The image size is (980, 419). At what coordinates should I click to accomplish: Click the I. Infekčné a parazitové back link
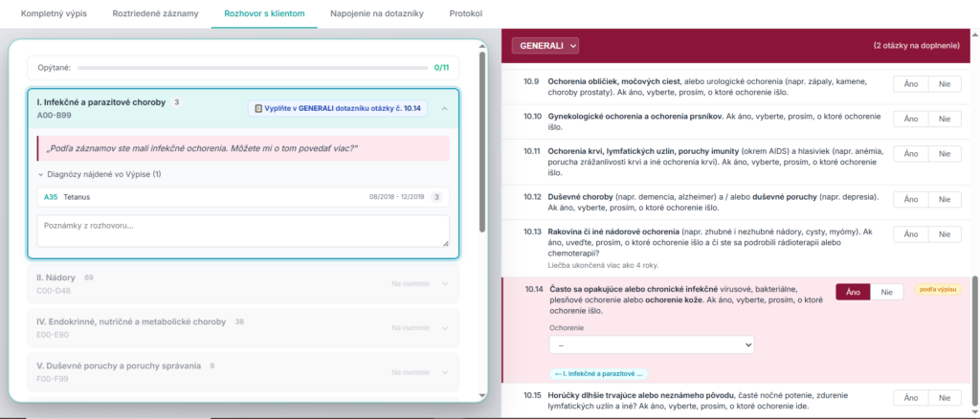click(x=599, y=374)
